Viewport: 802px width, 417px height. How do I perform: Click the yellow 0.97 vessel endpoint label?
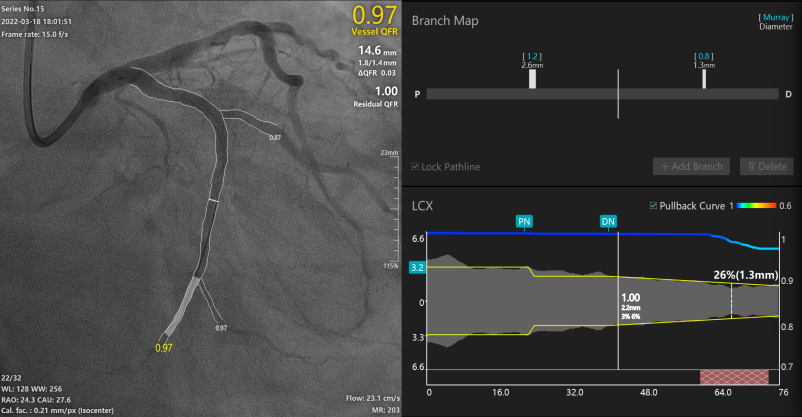(163, 347)
